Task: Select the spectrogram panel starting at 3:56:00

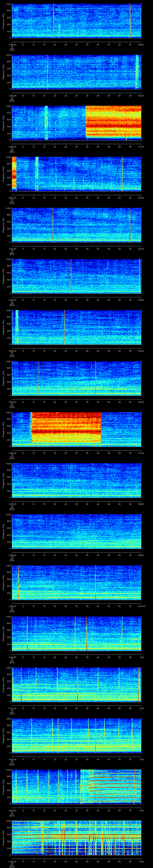Action: (x=76, y=429)
